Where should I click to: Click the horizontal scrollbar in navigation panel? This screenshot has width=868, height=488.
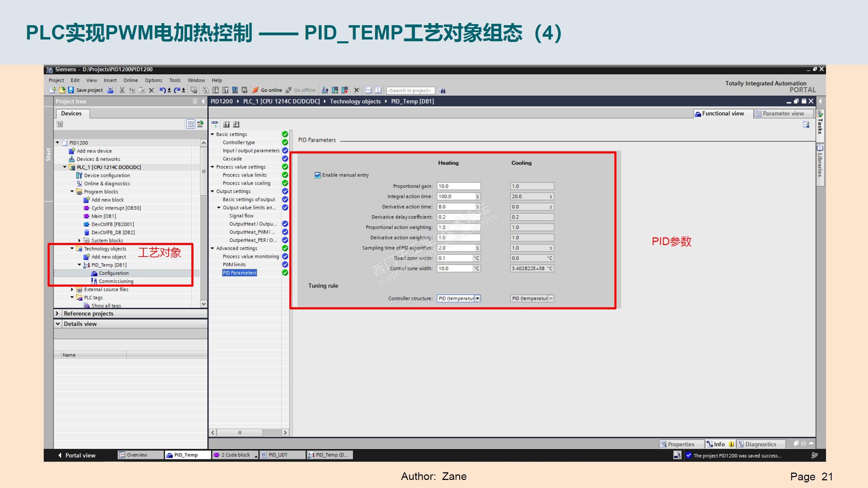[x=240, y=432]
